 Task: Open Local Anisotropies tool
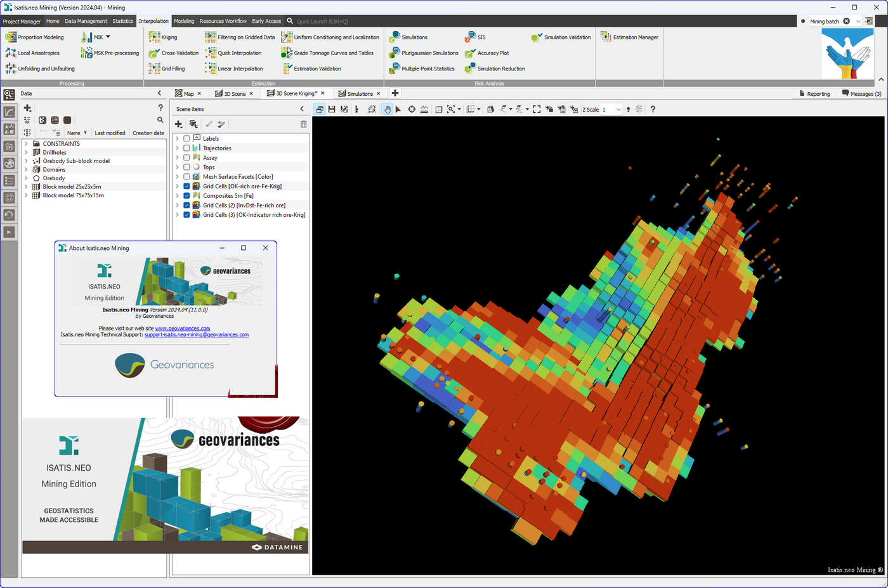click(x=32, y=53)
